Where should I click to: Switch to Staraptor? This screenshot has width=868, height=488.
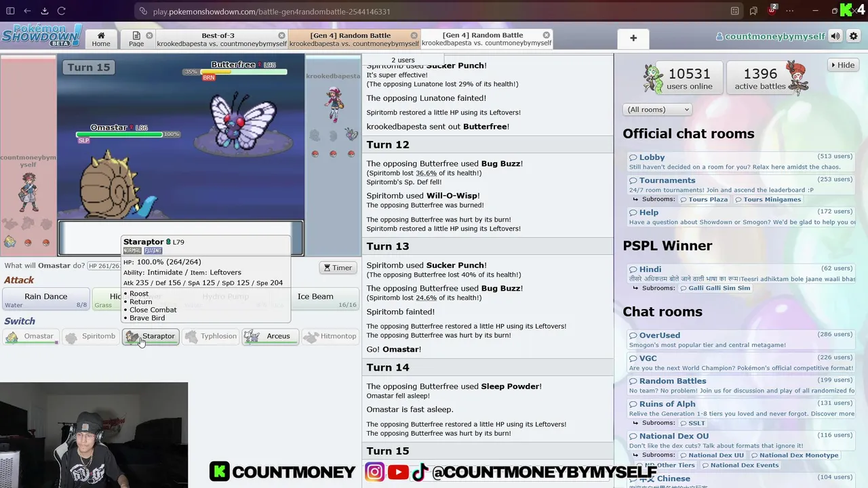point(151,336)
